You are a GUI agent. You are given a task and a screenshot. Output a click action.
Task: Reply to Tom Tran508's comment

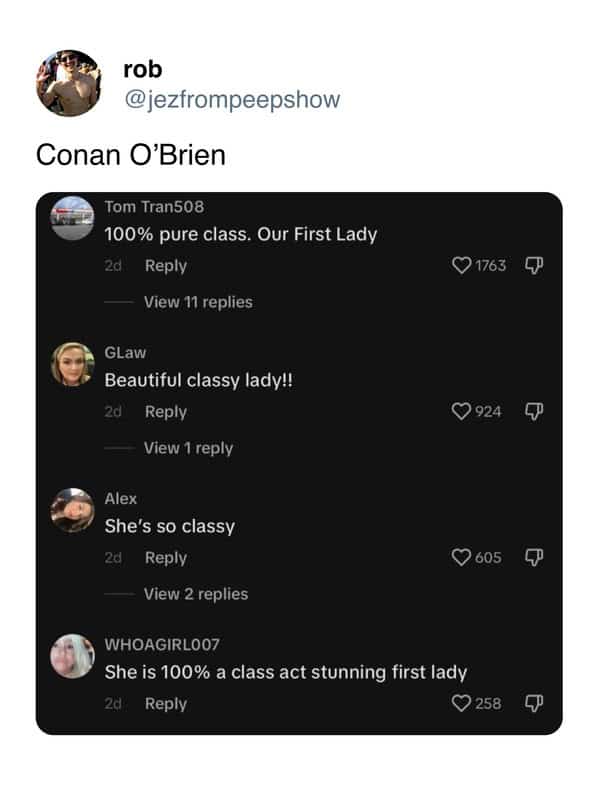pos(166,266)
